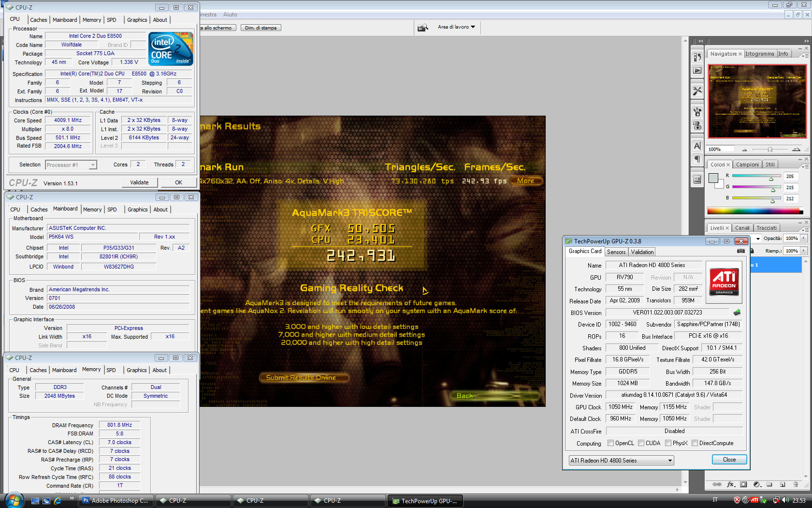Click Show Desktop quick launch icon
Image resolution: width=812 pixels, height=508 pixels.
tap(35, 501)
